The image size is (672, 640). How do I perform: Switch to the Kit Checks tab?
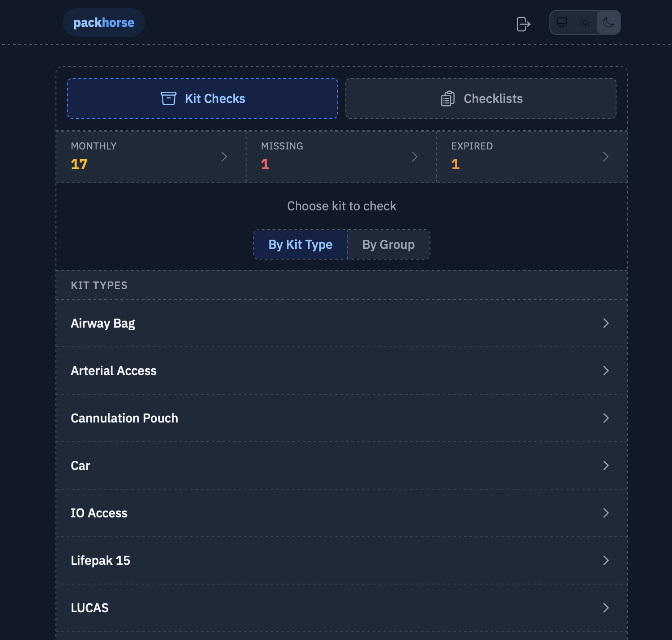(x=202, y=98)
